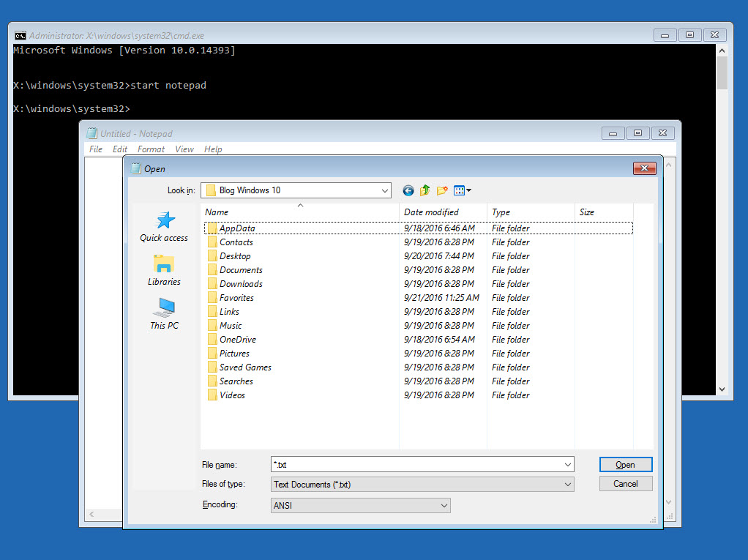The width and height of the screenshot is (748, 560).
Task: Select the Downloads folder icon
Action: pyautogui.click(x=212, y=284)
